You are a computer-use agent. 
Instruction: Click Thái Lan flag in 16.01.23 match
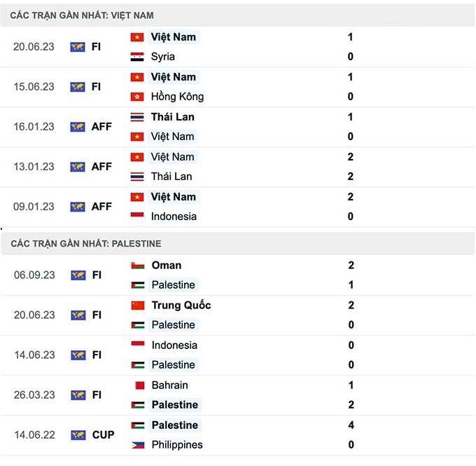[137, 117]
